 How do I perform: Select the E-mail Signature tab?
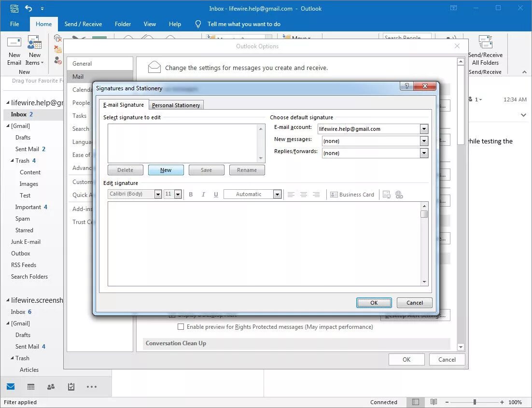point(124,105)
